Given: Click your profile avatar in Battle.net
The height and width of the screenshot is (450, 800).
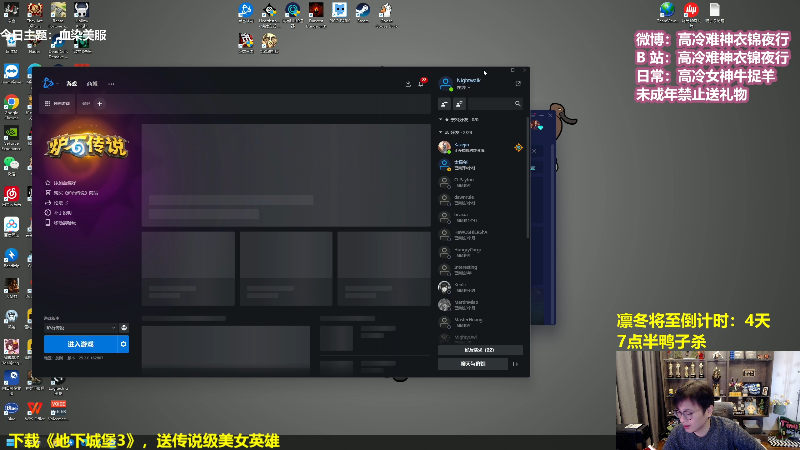Looking at the screenshot, I should 445,83.
